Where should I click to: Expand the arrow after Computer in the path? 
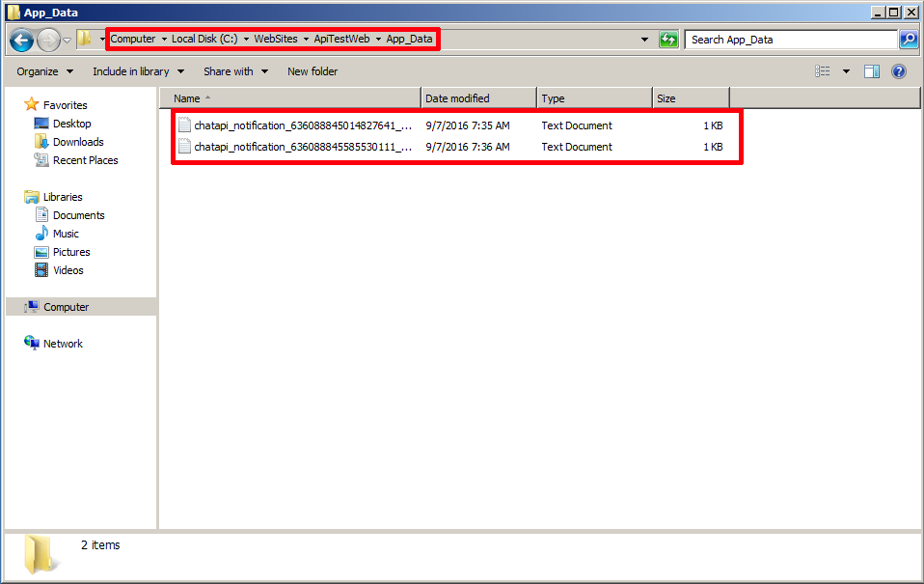tap(164, 40)
